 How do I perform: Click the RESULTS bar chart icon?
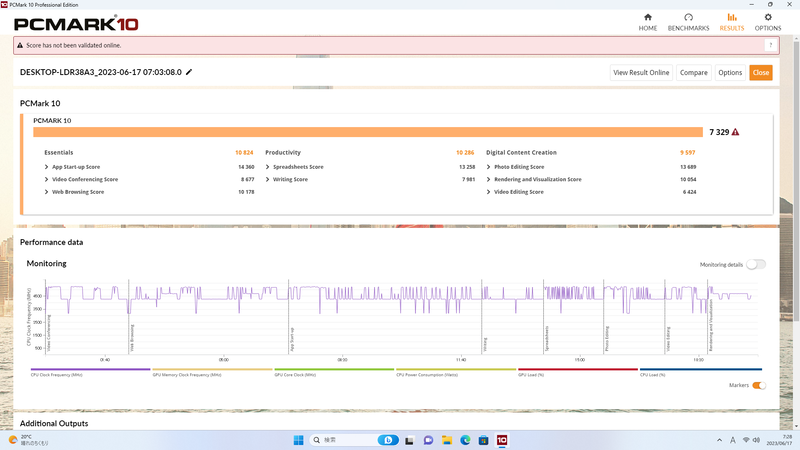[x=732, y=17]
